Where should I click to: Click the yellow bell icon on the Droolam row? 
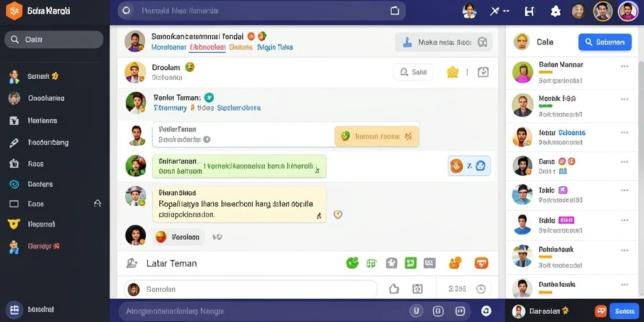[x=453, y=72]
